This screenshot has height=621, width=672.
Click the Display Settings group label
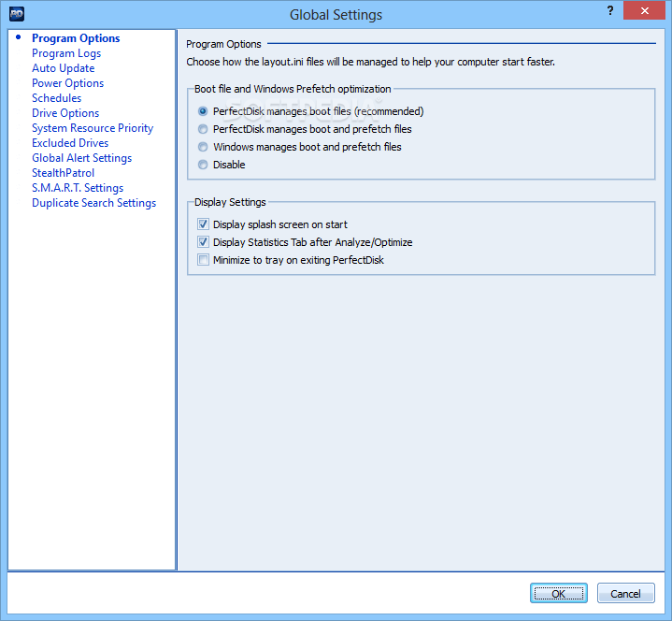230,202
